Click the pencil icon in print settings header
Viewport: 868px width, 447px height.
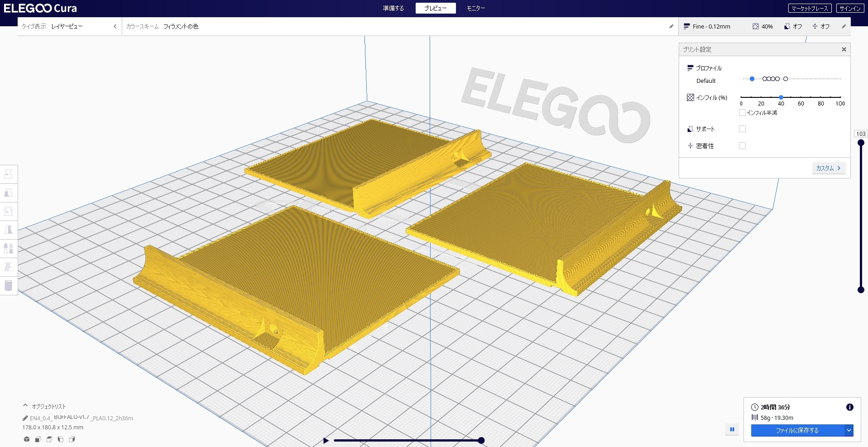844,26
